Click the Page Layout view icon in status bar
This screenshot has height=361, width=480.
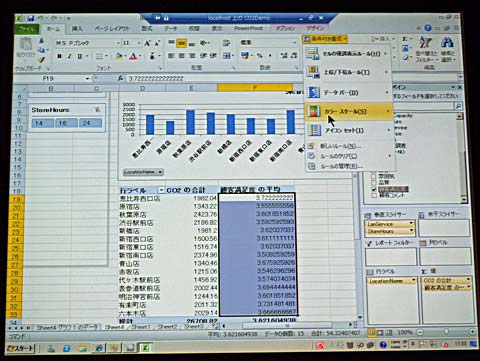(380, 332)
